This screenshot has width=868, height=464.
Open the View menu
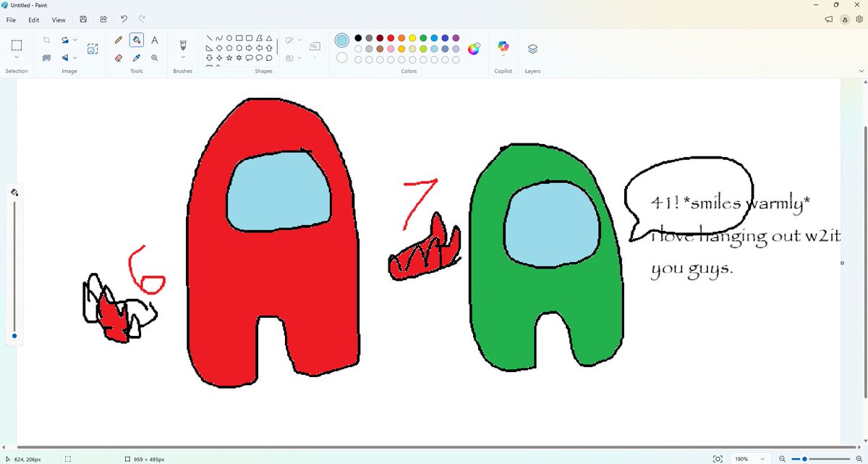coord(59,20)
